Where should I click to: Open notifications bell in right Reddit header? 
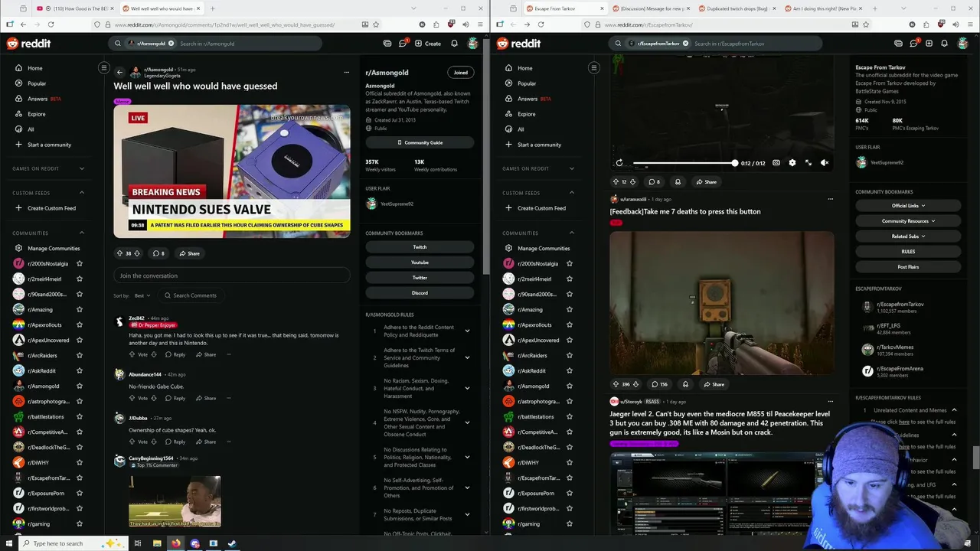[x=944, y=44]
